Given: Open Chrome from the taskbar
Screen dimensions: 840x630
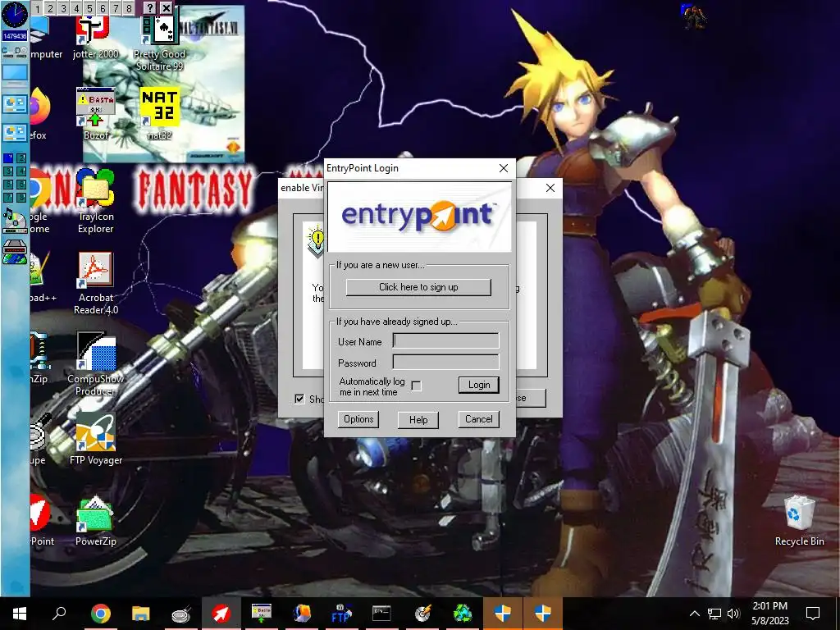Looking at the screenshot, I should pyautogui.click(x=100, y=614).
